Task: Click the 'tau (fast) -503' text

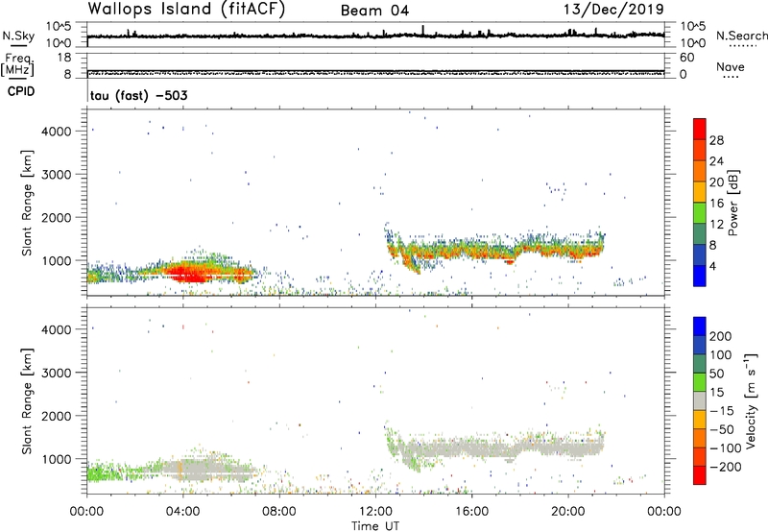Action: point(138,95)
